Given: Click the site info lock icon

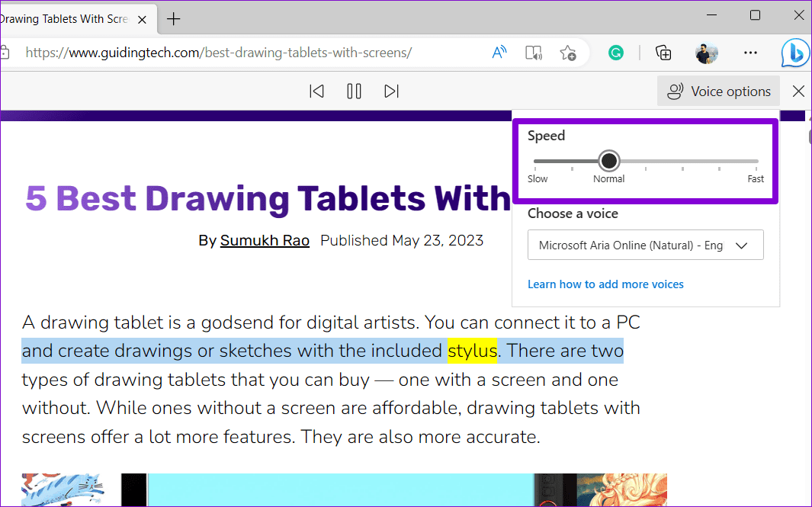Looking at the screenshot, I should (x=4, y=53).
